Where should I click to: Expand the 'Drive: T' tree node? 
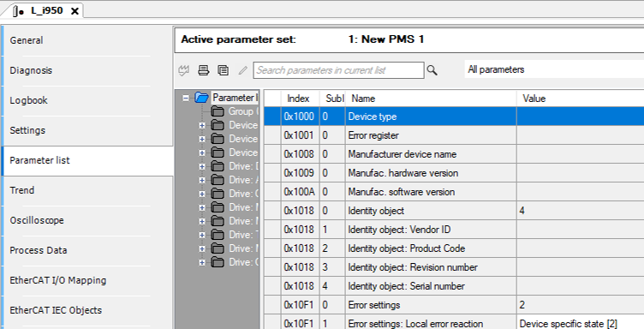[x=201, y=235]
